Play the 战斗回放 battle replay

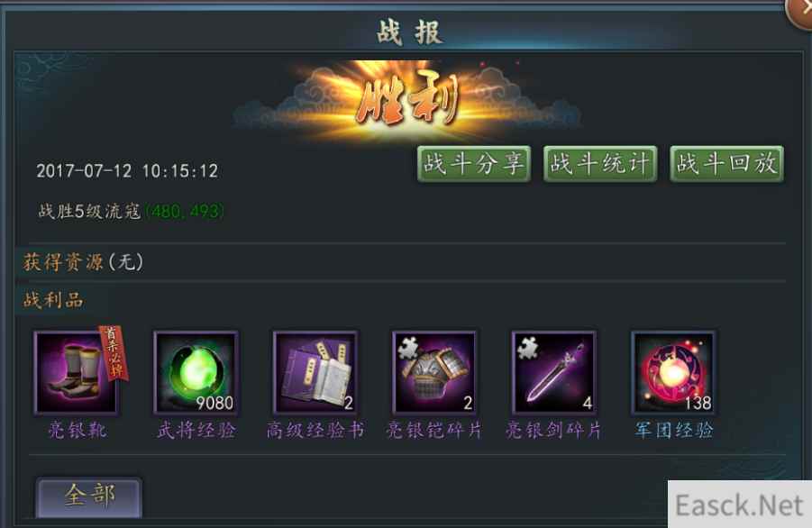pyautogui.click(x=726, y=164)
